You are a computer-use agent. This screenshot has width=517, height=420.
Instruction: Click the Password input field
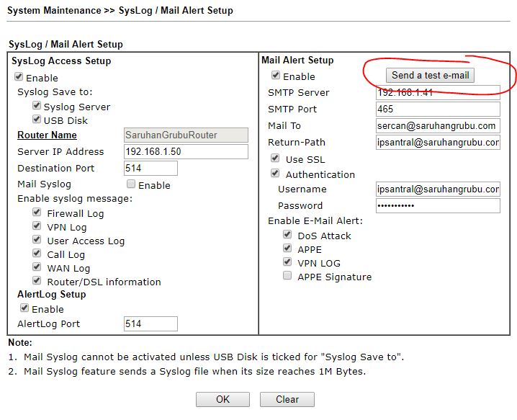(437, 205)
